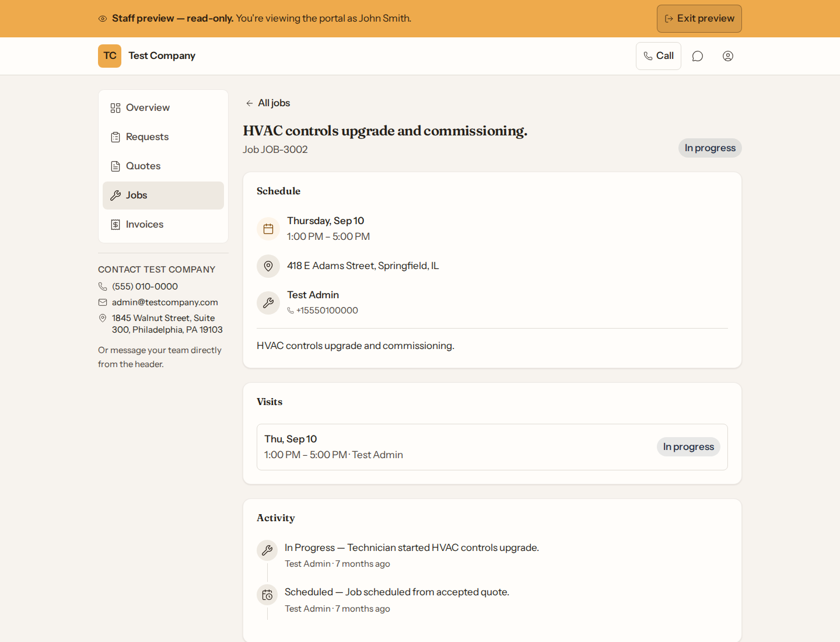
Task: Click the TC company logo badge
Action: click(x=110, y=56)
